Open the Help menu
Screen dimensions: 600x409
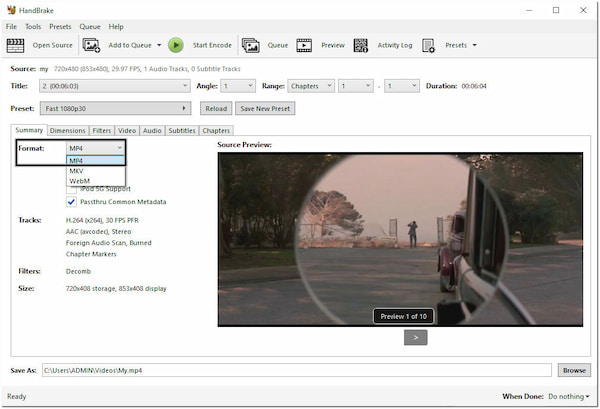tap(116, 27)
